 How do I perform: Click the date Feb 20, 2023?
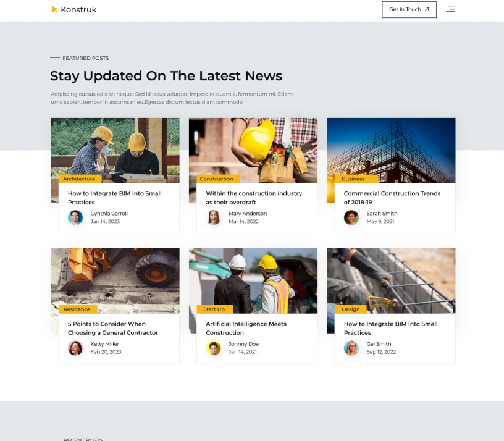(x=106, y=351)
